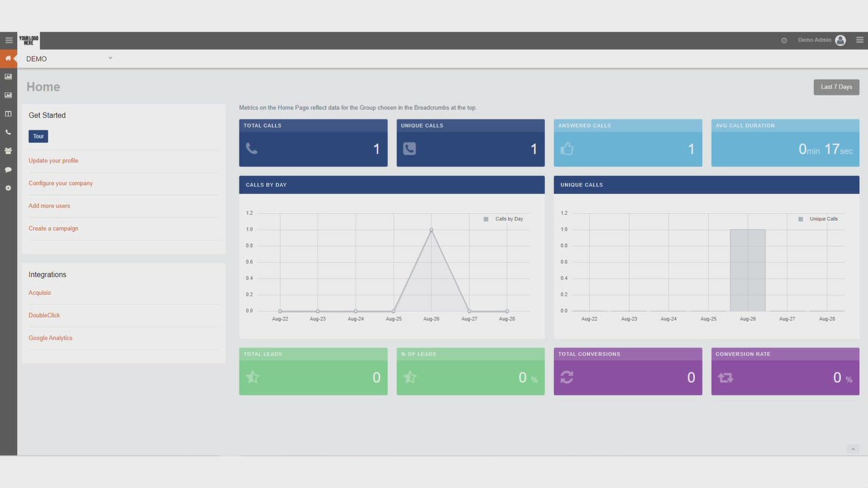
Task: Click the refresh icon in Total Conversions
Action: [567, 377]
